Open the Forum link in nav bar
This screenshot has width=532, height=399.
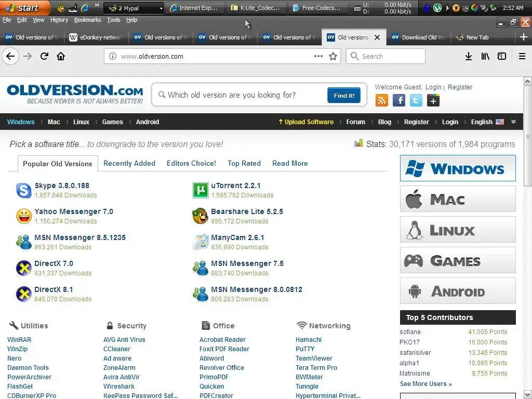355,122
